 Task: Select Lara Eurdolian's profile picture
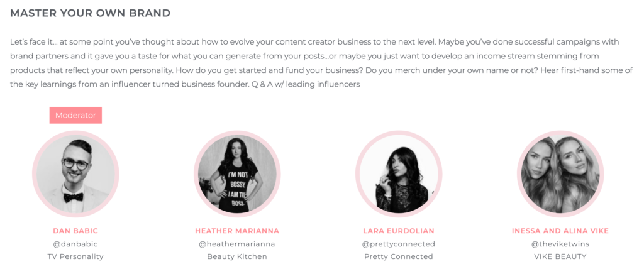coord(399,173)
